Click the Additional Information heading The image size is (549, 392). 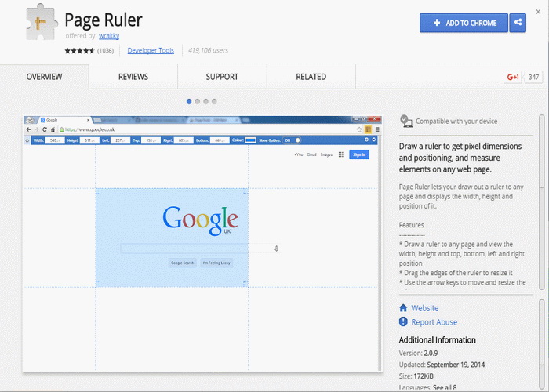click(438, 340)
